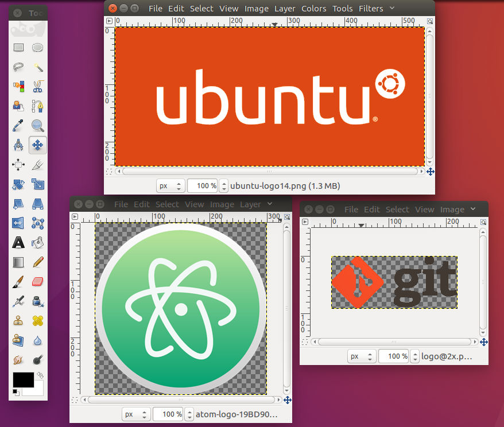Toggle zoom-on-resize in atom-logo window
Image resolution: width=504 pixels, height=427 pixels.
(287, 217)
